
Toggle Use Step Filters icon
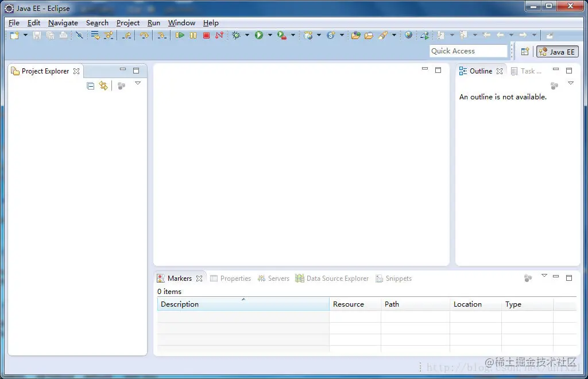[x=109, y=35]
